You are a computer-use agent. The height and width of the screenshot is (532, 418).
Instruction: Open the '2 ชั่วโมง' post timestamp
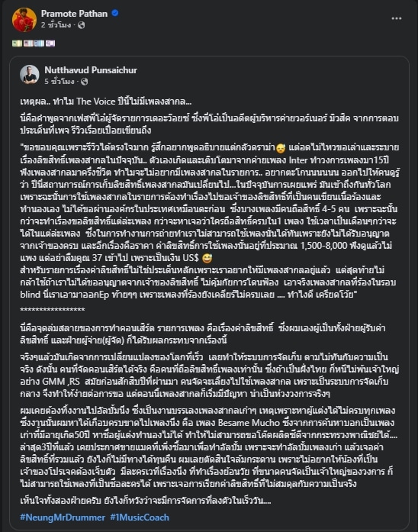[x=56, y=25]
